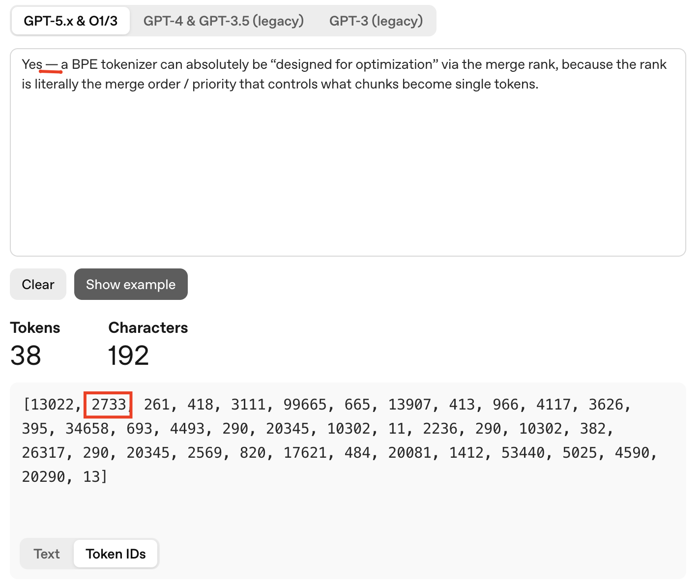
Task: Click the Characters heading label
Action: tap(148, 327)
